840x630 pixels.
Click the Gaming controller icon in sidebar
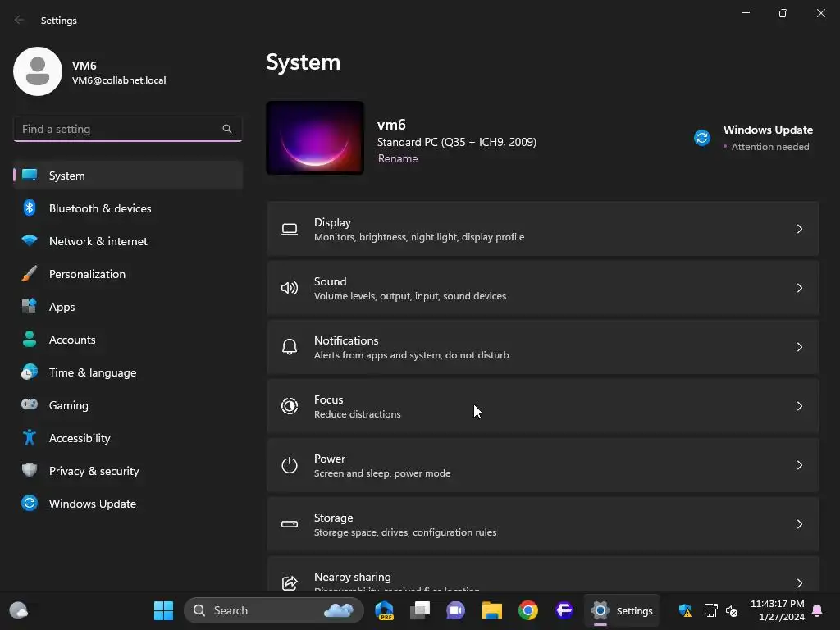tap(30, 404)
